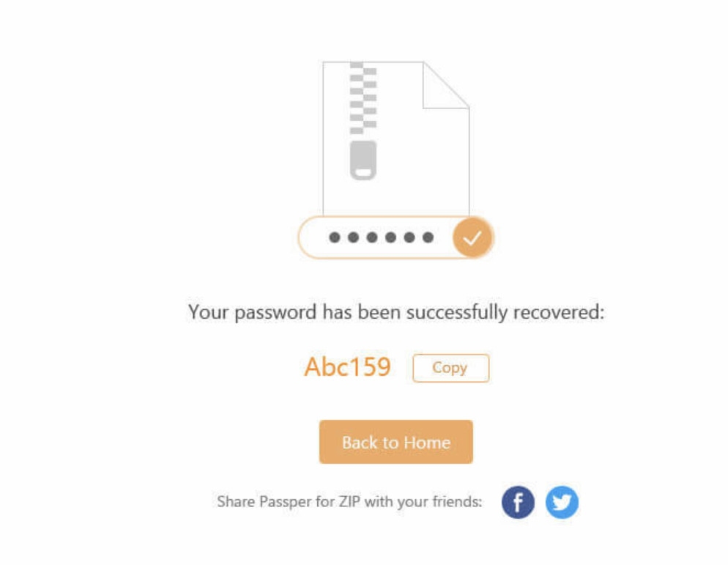Click the masked password field
728x565 pixels.
[395, 237]
